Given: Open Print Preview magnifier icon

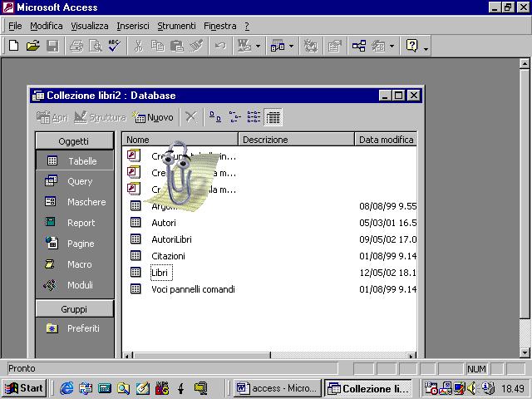Looking at the screenshot, I should click(96, 46).
